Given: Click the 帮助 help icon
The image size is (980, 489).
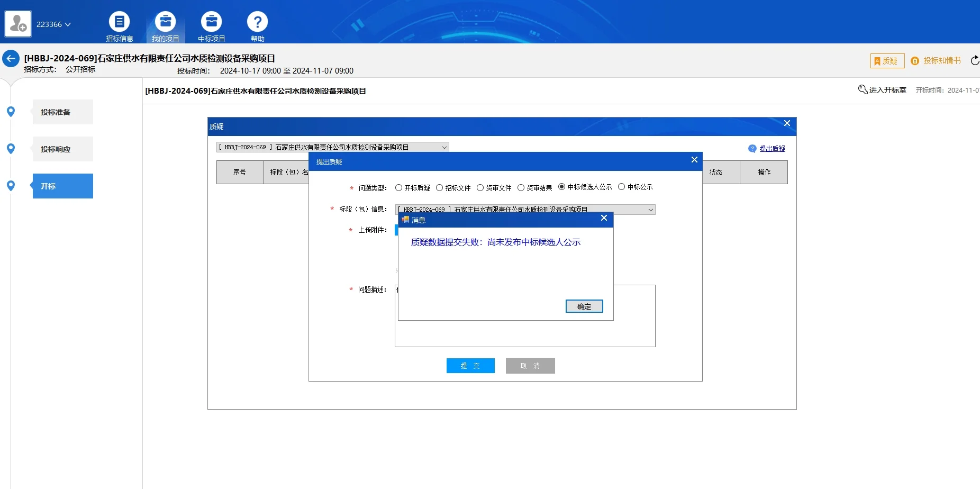Looking at the screenshot, I should coord(258,24).
